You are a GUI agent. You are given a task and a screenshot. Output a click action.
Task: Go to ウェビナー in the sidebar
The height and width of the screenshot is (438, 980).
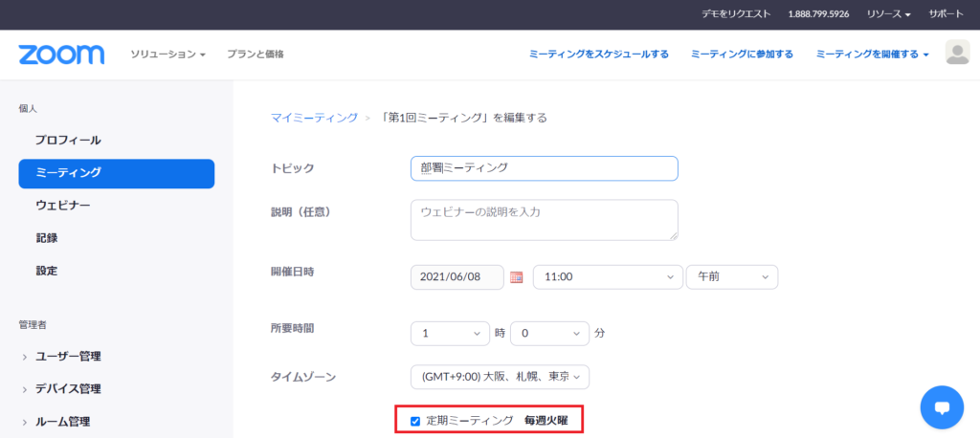click(x=63, y=206)
